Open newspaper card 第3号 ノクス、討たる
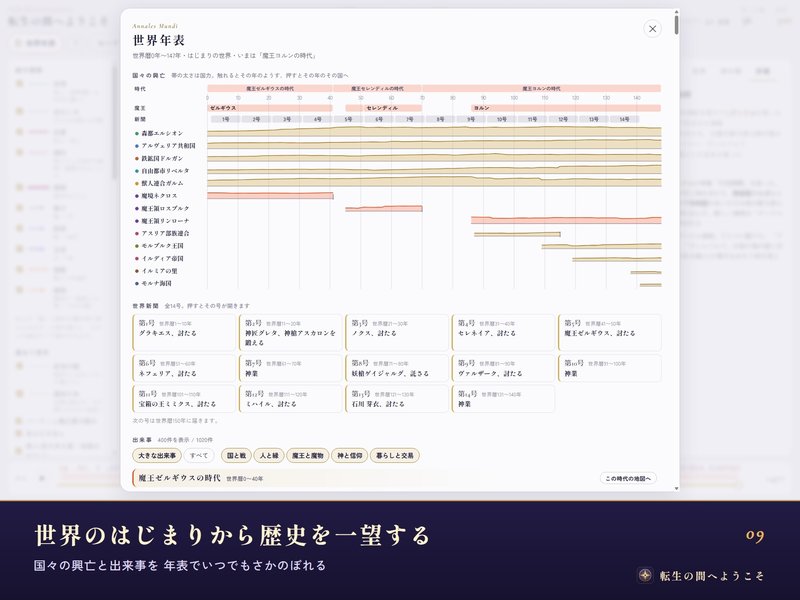This screenshot has width=800, height=600. [397, 333]
